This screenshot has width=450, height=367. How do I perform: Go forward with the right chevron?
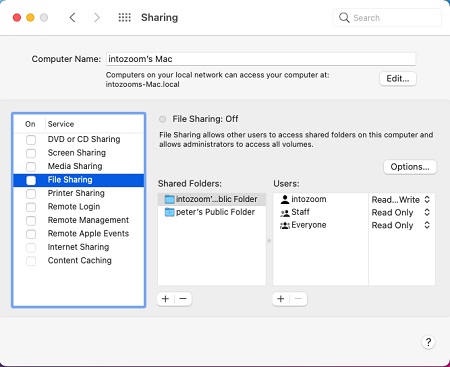(x=97, y=17)
